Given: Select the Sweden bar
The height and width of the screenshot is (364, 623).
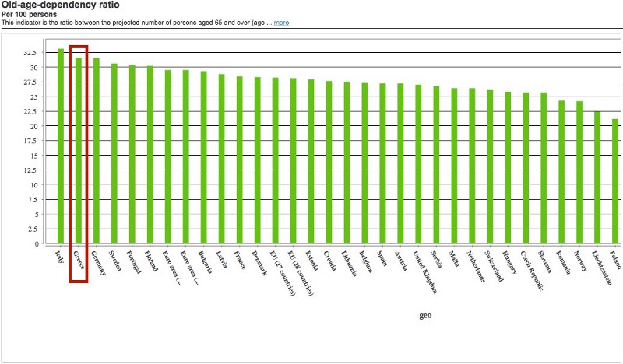Looking at the screenshot, I should (114, 154).
